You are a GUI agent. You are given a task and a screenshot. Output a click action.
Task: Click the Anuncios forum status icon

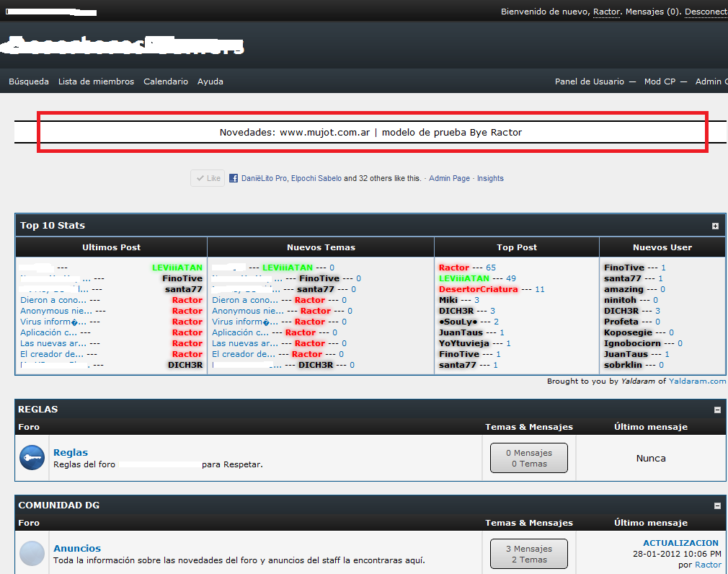32,554
